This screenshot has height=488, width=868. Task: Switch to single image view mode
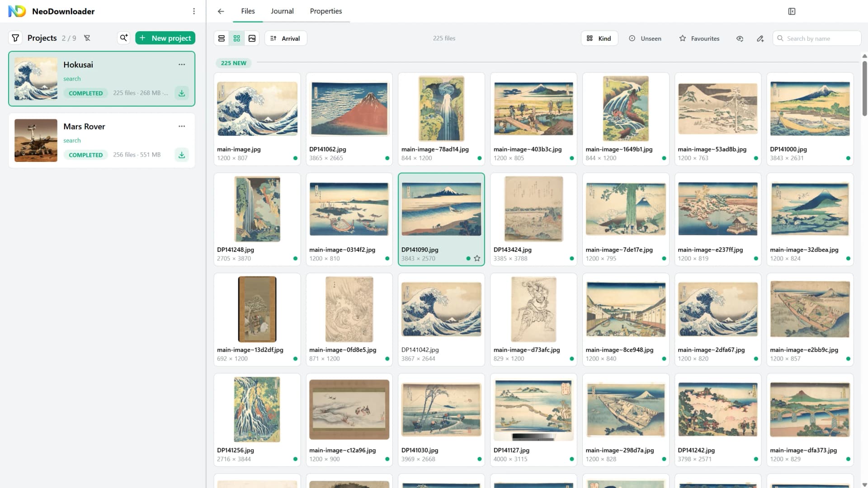[252, 38]
